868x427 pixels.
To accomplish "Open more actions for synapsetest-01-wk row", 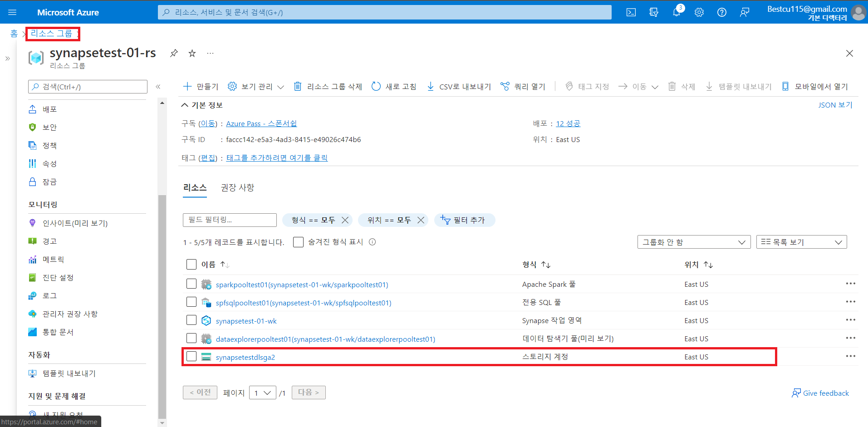I will pyautogui.click(x=851, y=320).
